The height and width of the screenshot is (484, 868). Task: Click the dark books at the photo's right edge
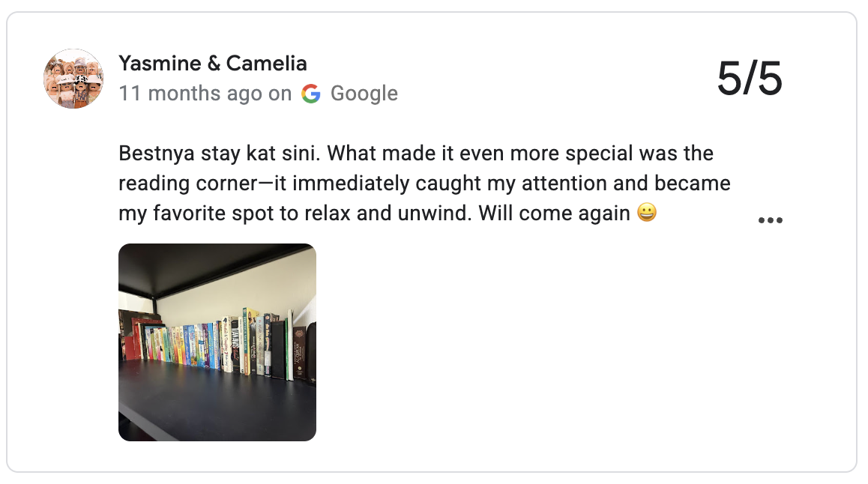304,351
